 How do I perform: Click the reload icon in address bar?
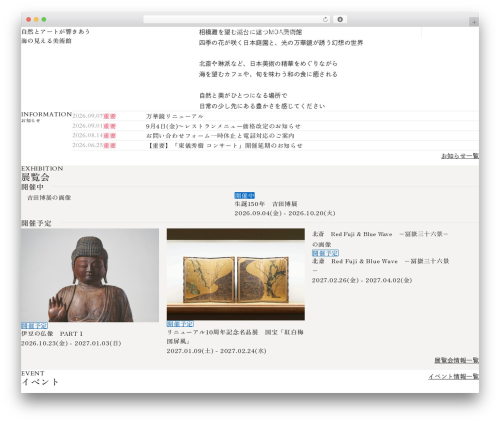click(x=325, y=19)
